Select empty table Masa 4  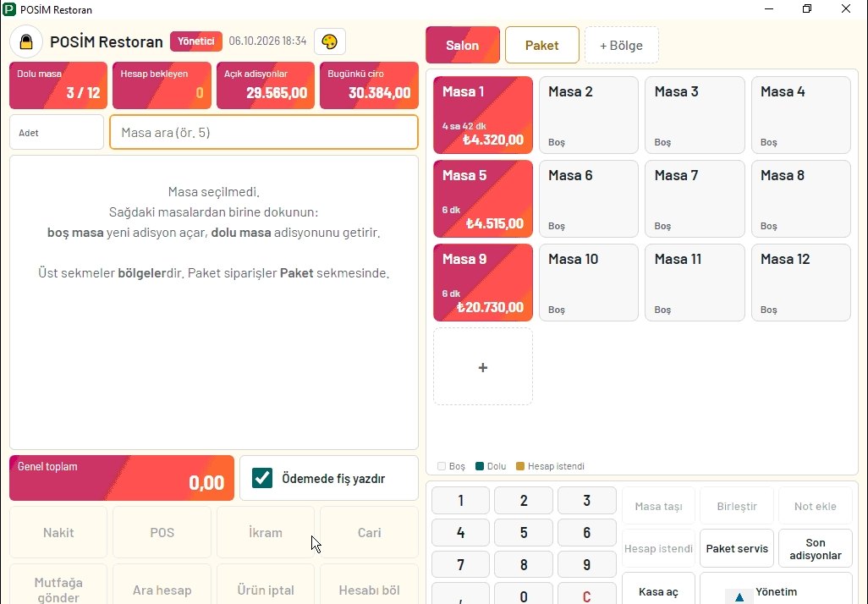click(x=801, y=115)
